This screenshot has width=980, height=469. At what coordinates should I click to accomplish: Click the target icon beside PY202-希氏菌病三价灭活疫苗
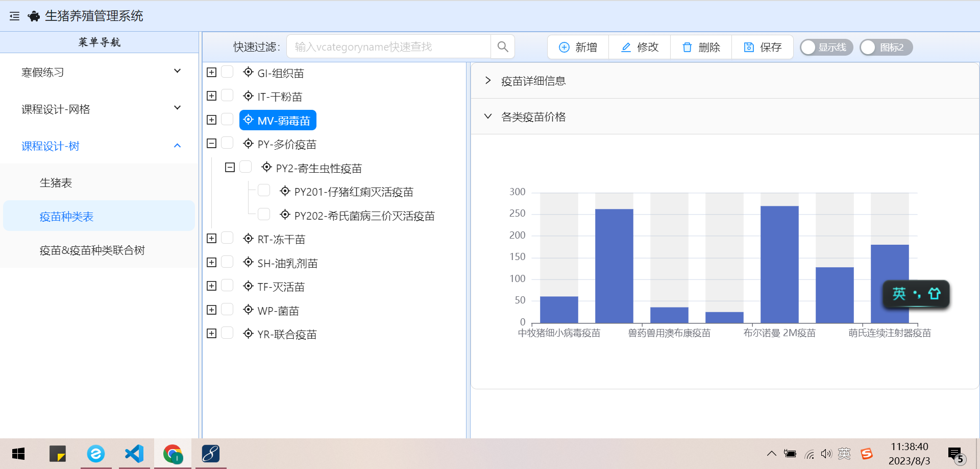(285, 215)
